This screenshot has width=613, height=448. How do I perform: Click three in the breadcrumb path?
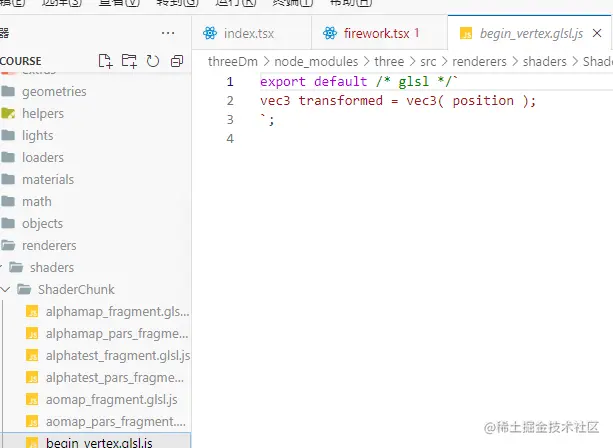point(389,61)
